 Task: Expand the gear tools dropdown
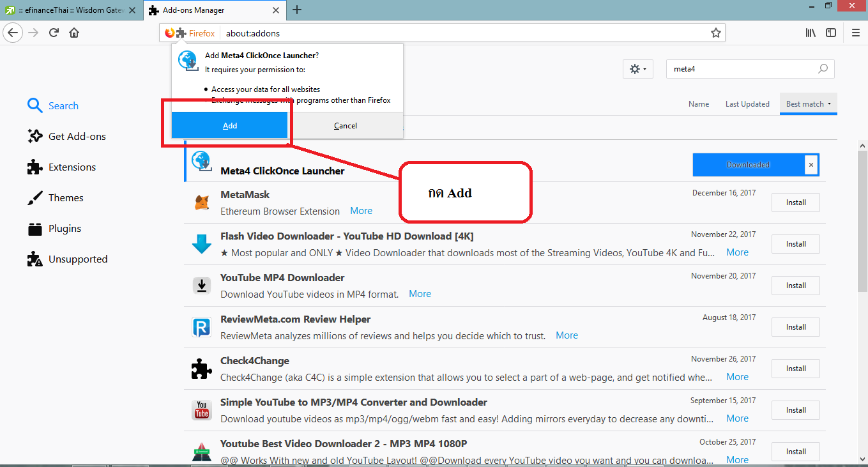[x=637, y=69]
